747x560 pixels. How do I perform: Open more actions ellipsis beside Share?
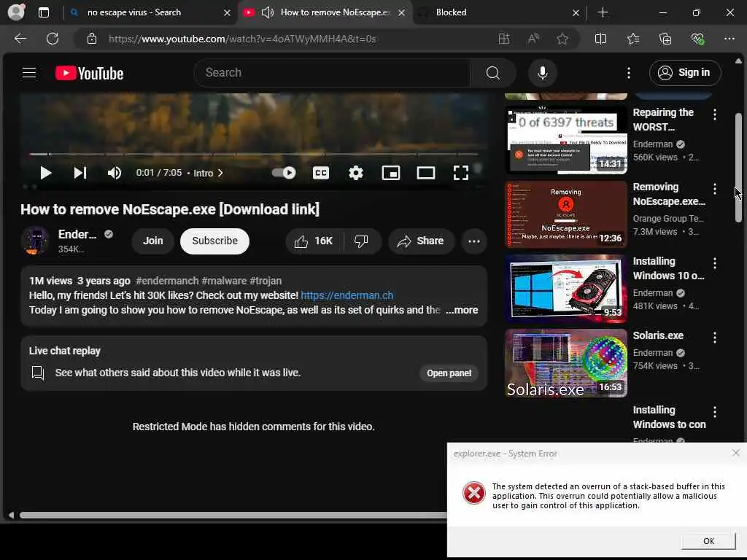[x=473, y=241]
